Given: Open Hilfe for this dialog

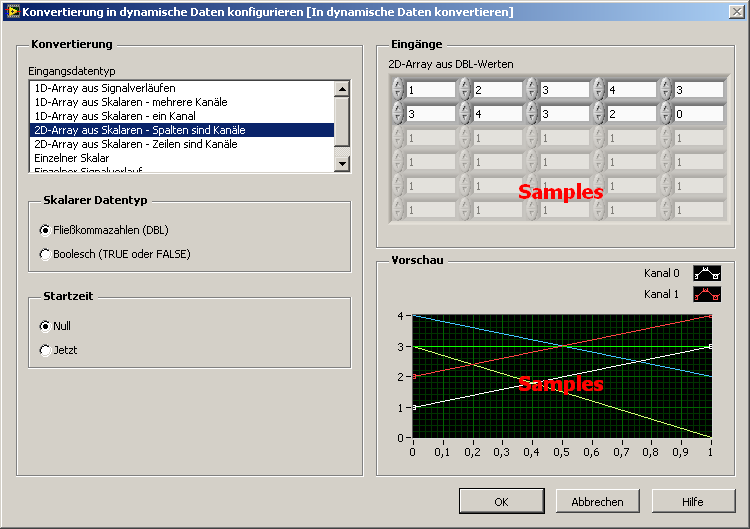Looking at the screenshot, I should [693, 501].
